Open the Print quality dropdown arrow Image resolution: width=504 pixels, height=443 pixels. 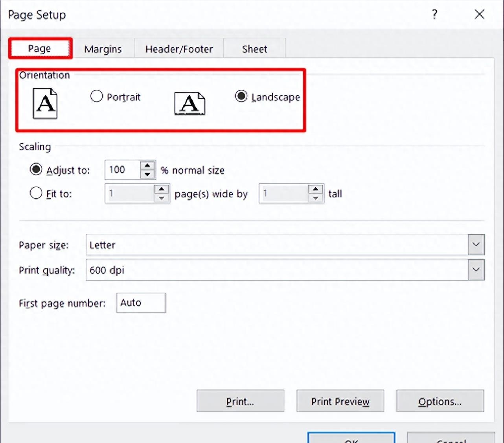(476, 270)
